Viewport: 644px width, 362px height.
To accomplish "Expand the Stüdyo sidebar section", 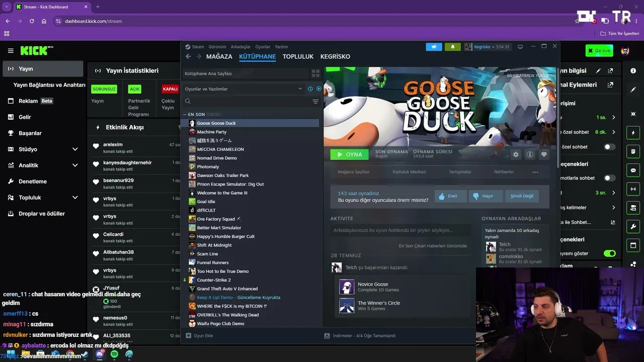I will (x=75, y=149).
